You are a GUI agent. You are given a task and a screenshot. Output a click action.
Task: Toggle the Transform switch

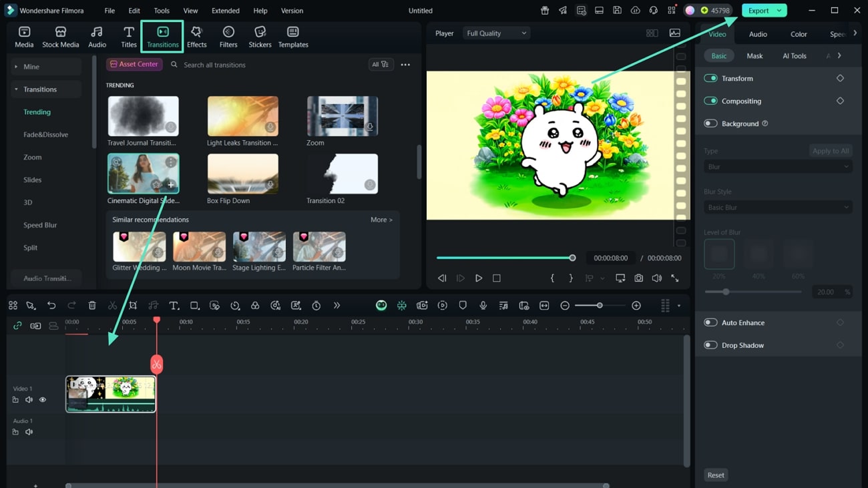710,78
